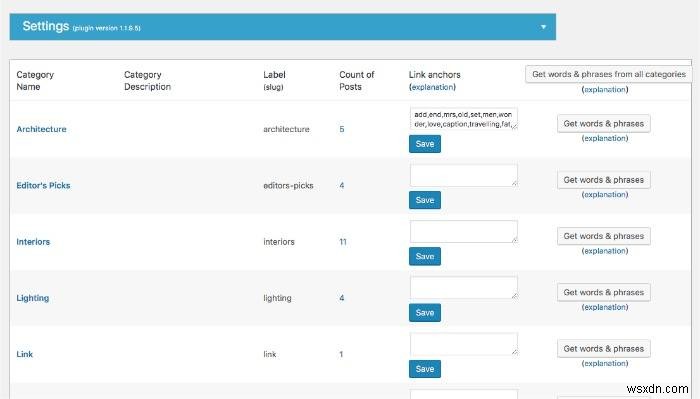Screen dimensions: 700x399
Task: Get words & phrases for Lighting
Action: (604, 292)
